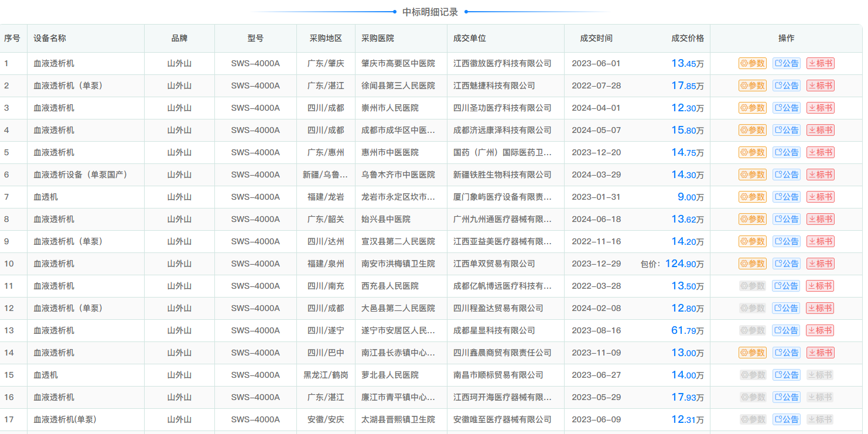Download 标书 for row 2 徐闻县第三人民医院

[821, 86]
